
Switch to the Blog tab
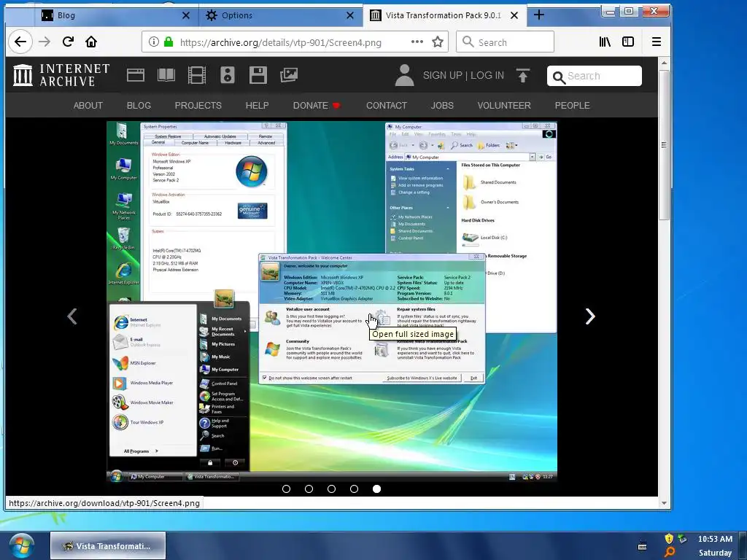click(x=115, y=15)
